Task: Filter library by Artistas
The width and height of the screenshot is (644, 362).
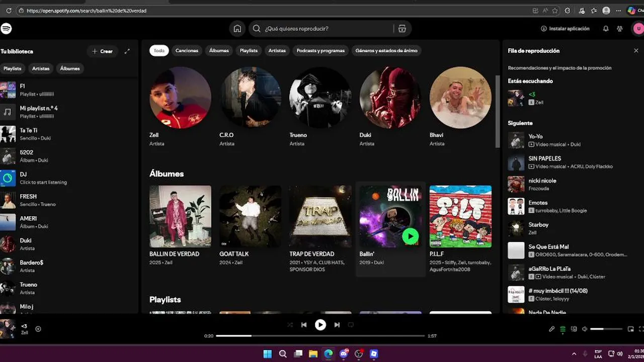Action: coord(41,68)
